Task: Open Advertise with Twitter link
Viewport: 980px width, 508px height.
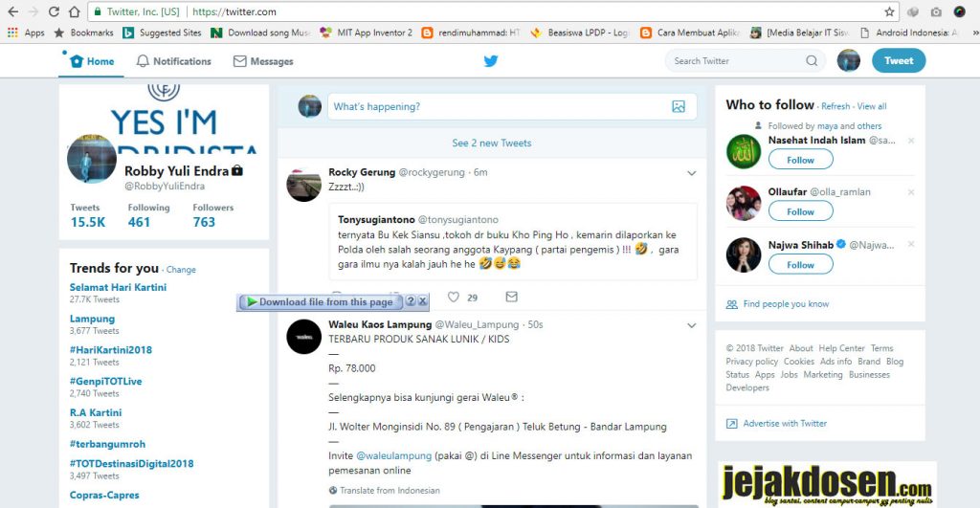Action: (x=785, y=424)
